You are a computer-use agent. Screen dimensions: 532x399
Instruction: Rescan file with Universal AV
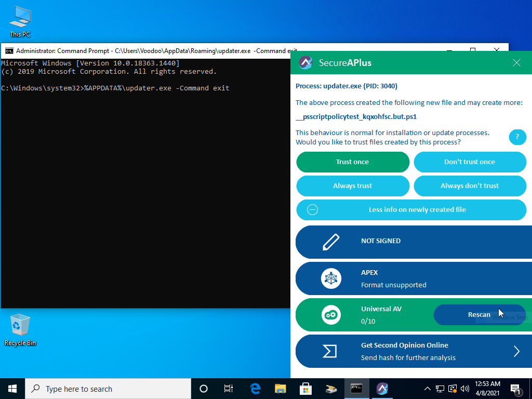coord(479,315)
